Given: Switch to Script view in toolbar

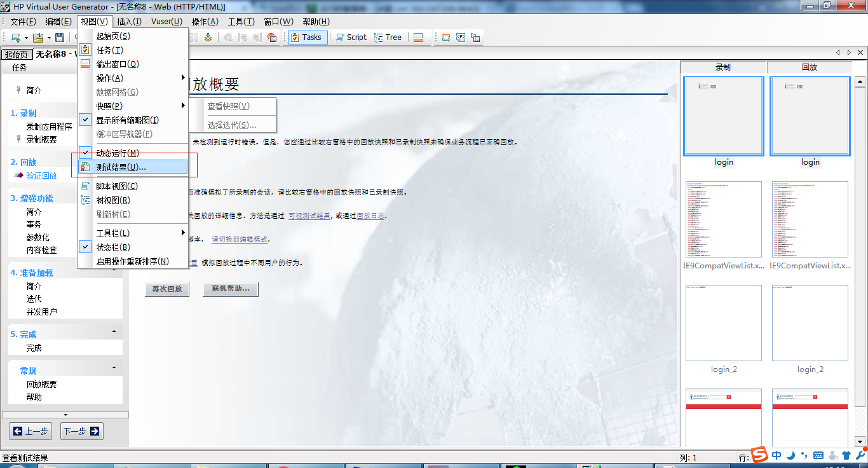Looking at the screenshot, I should 351,38.
